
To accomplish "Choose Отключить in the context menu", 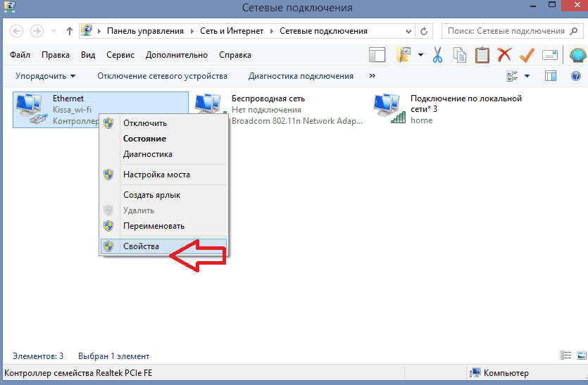I will tap(164, 123).
